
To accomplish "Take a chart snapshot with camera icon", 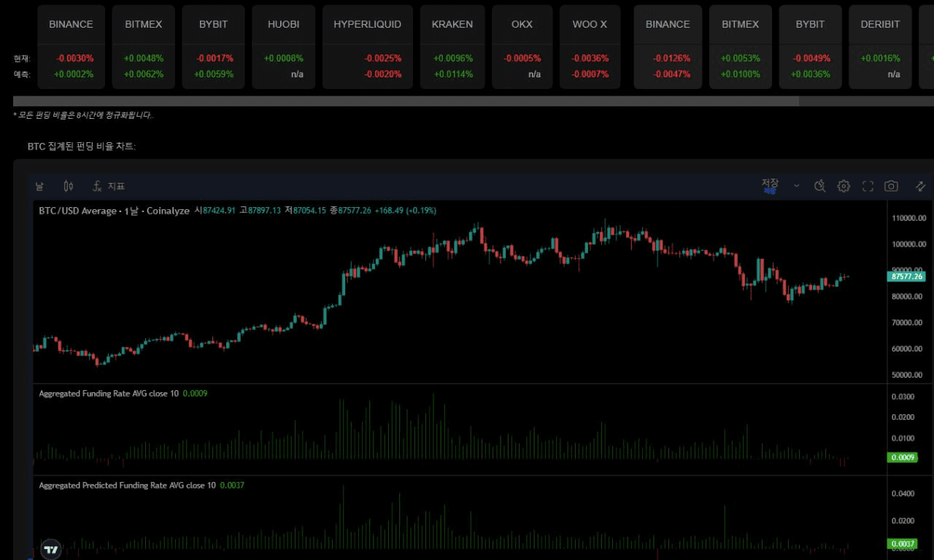I will pos(891,186).
